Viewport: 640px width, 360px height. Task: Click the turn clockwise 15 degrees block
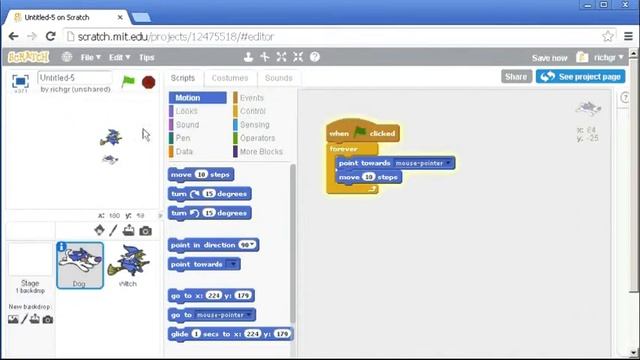209,194
